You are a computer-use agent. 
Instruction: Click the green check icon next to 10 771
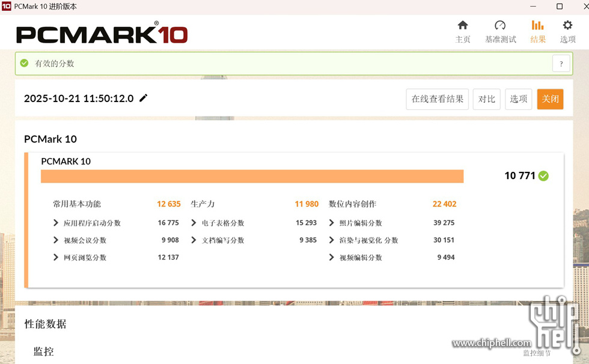point(543,175)
